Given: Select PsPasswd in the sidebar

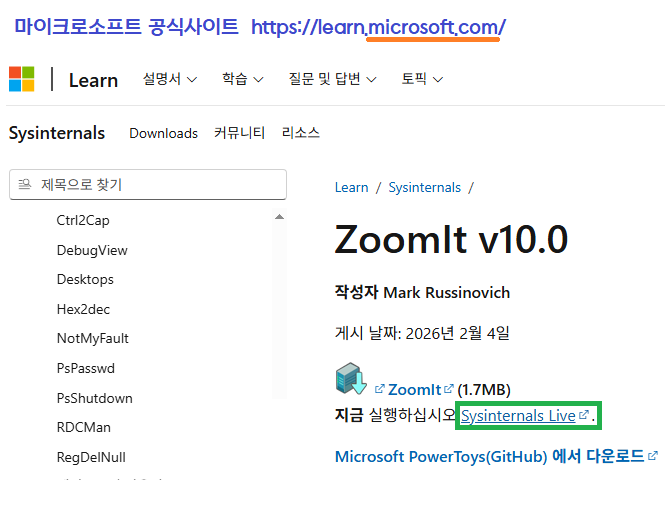Looking at the screenshot, I should pyautogui.click(x=86, y=368).
